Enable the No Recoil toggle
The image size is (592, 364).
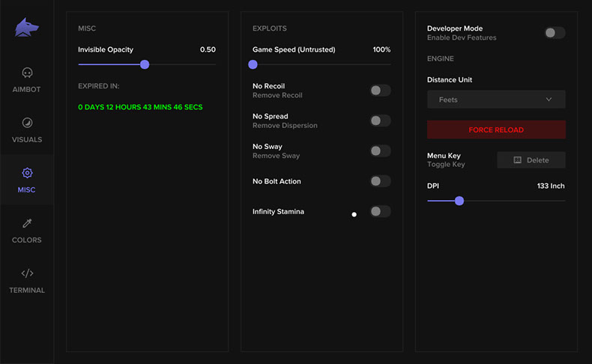point(380,91)
